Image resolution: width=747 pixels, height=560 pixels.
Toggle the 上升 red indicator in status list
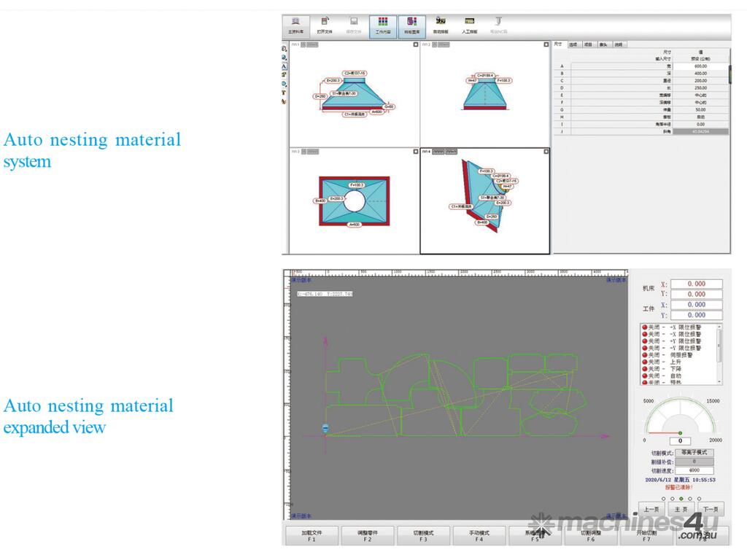click(x=645, y=362)
